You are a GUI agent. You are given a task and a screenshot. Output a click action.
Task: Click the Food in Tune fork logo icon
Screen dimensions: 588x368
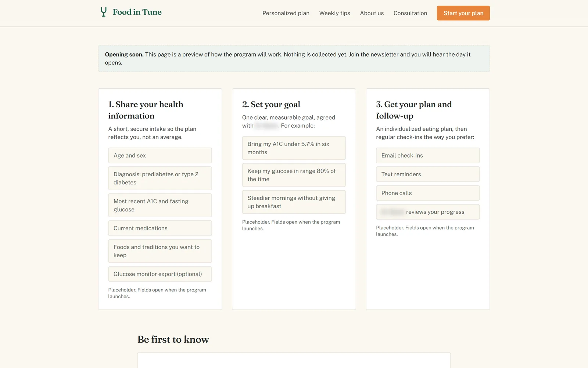104,12
